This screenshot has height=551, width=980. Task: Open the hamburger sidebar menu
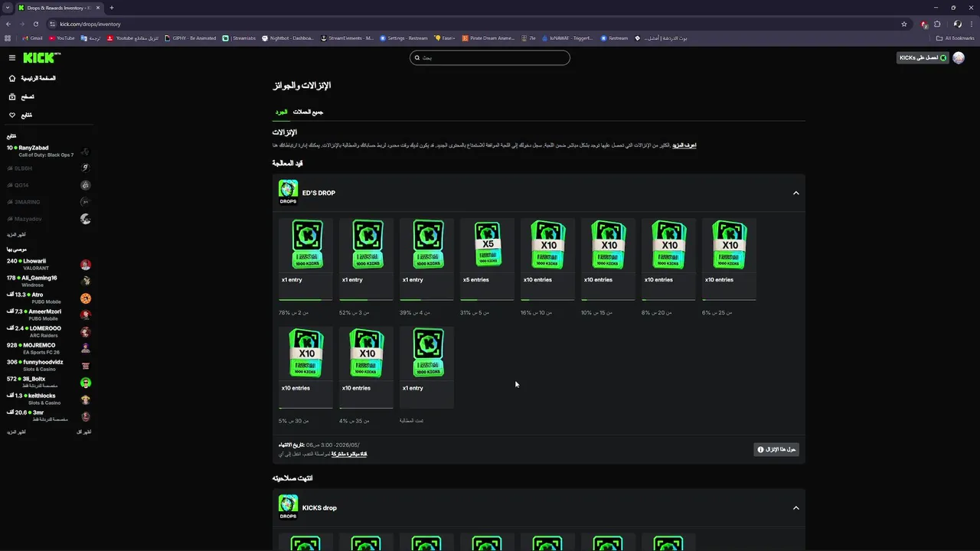(x=12, y=57)
